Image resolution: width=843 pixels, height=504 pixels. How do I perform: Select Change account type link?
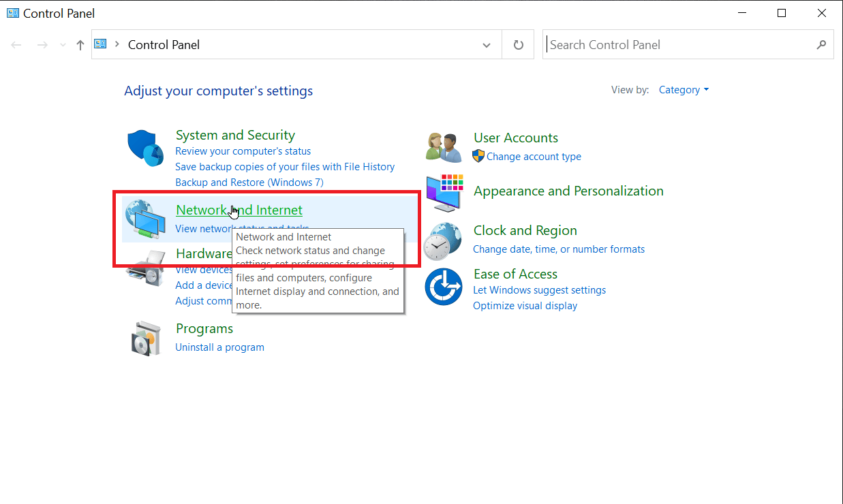tap(534, 157)
